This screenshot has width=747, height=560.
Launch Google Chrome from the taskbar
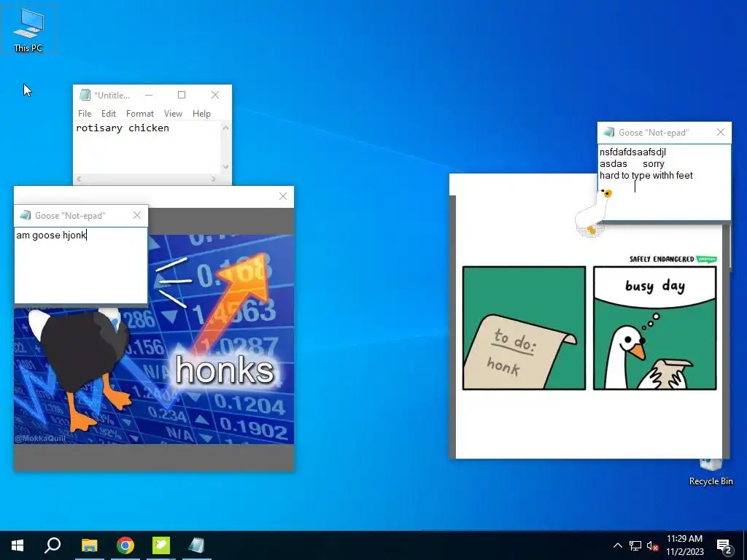(125, 545)
